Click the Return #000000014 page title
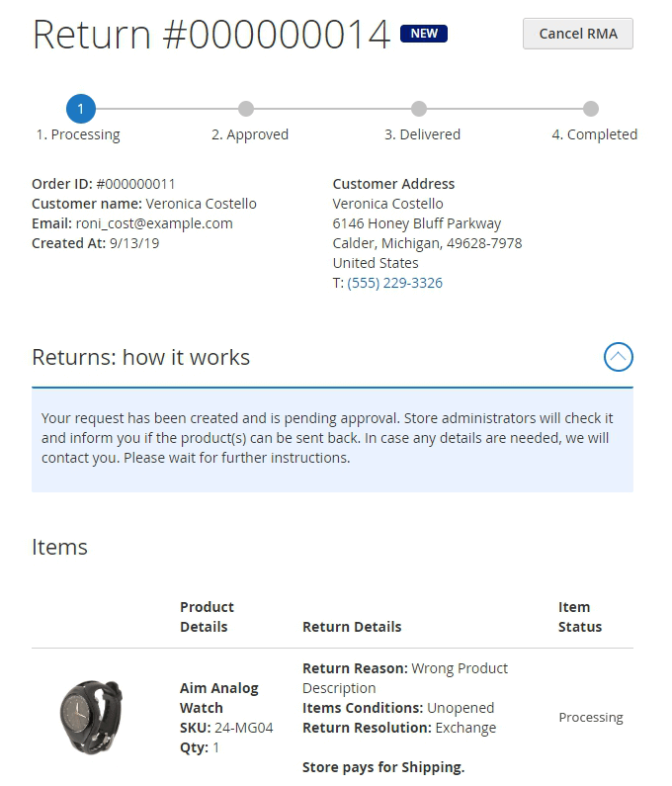672x786 pixels. tap(210, 36)
